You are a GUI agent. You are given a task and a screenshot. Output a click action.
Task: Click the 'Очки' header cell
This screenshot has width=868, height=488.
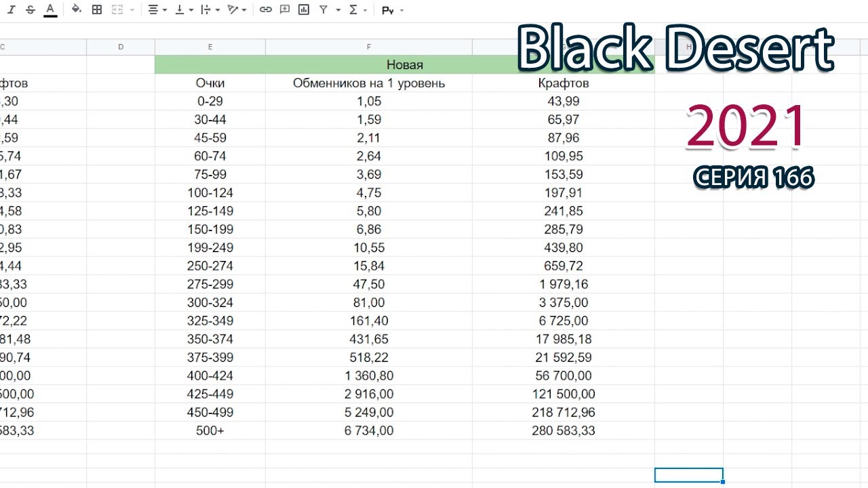(210, 83)
